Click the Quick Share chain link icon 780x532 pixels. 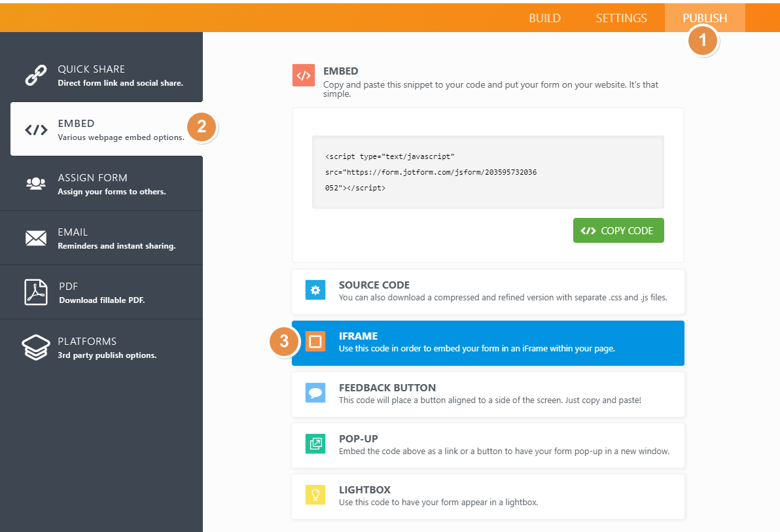tap(36, 75)
